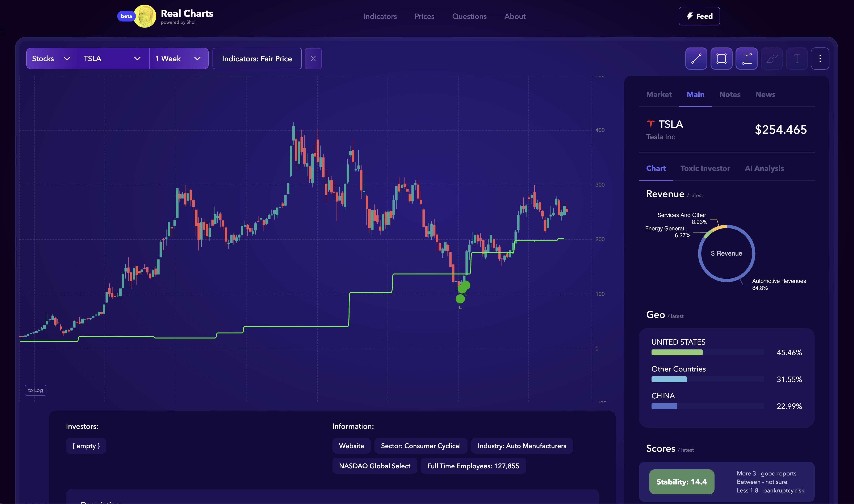854x504 pixels.
Task: Open the Feed button
Action: [699, 16]
